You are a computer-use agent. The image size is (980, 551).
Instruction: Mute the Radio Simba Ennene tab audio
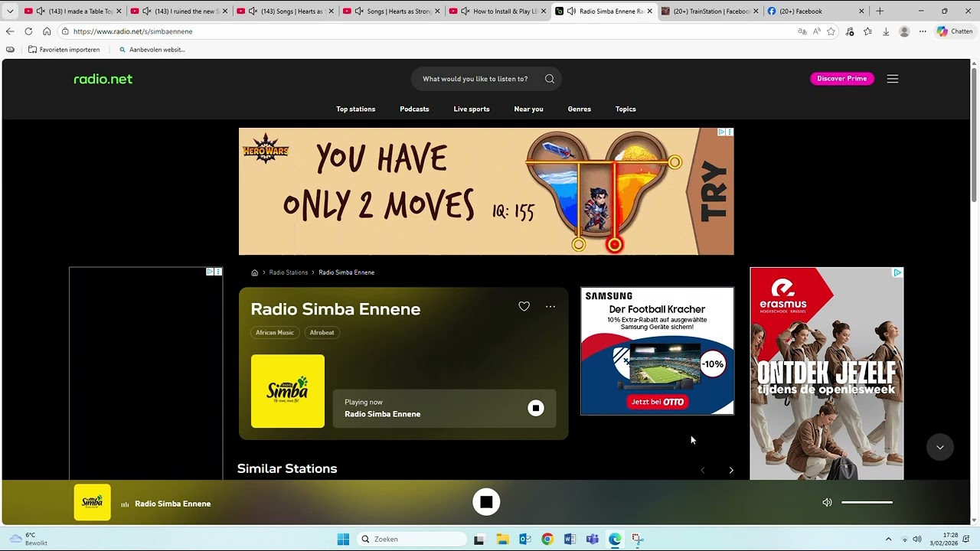click(571, 11)
